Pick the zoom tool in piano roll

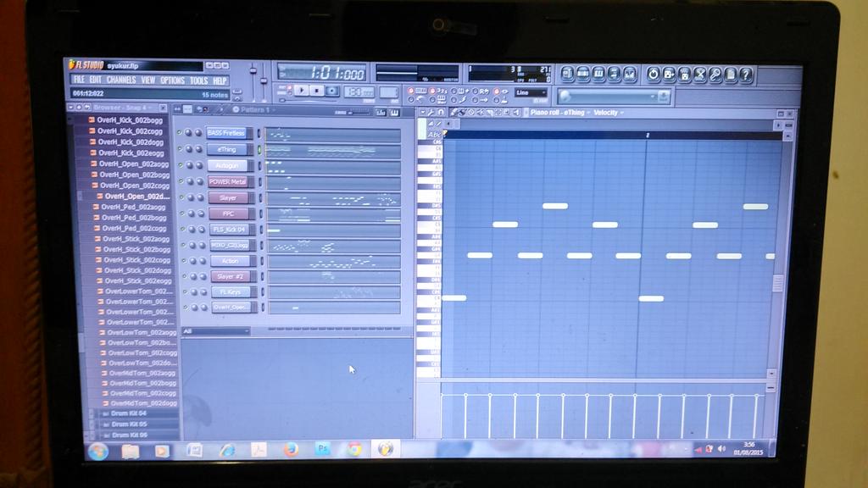[507, 113]
